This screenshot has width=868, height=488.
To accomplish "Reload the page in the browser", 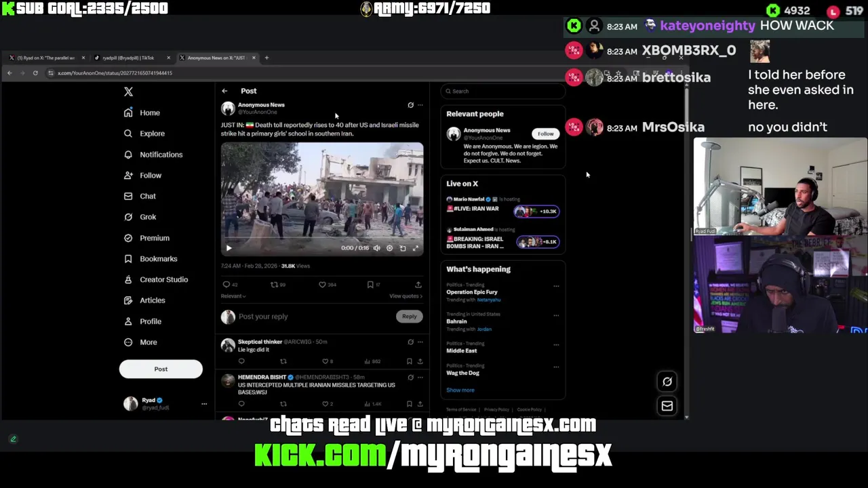I will [35, 73].
